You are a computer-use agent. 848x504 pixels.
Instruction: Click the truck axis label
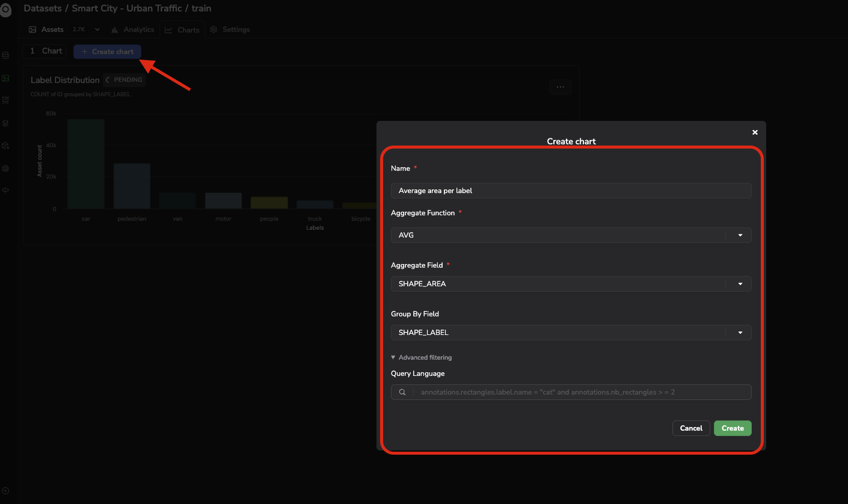(x=315, y=219)
